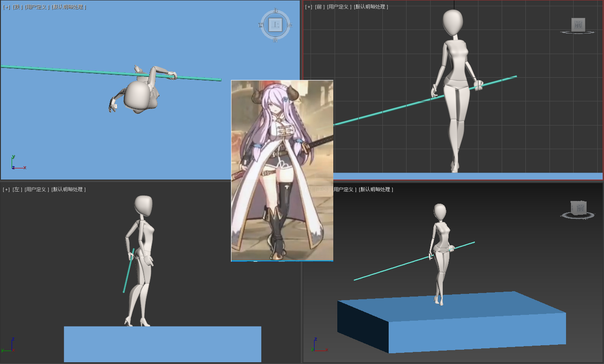Click the 前 ViewCube in the front viewport

pyautogui.click(x=578, y=25)
